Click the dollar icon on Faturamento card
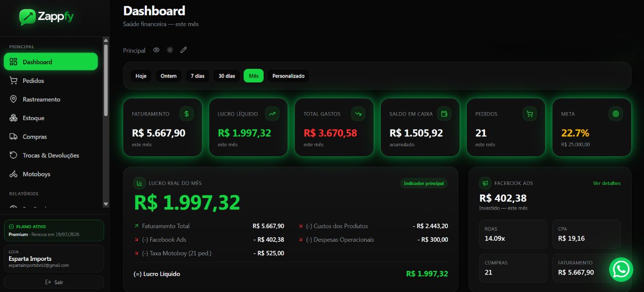Screen dimensions: 644x292 (x=187, y=114)
